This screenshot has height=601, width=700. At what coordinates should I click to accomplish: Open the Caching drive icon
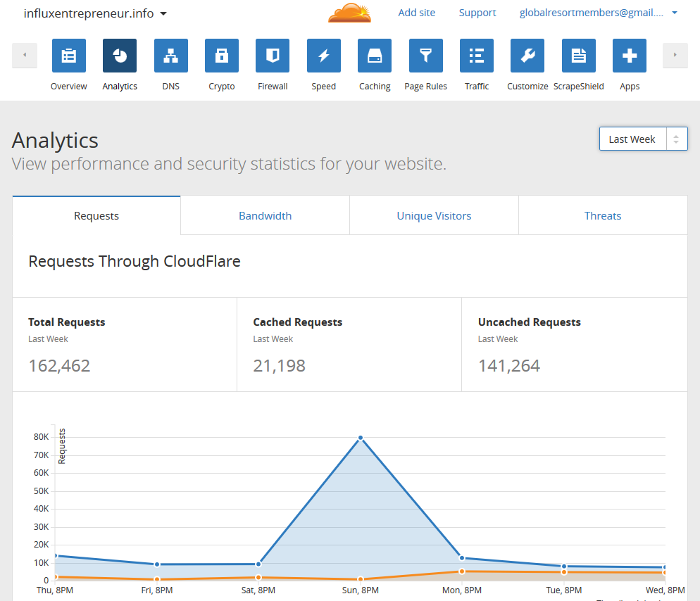point(375,56)
